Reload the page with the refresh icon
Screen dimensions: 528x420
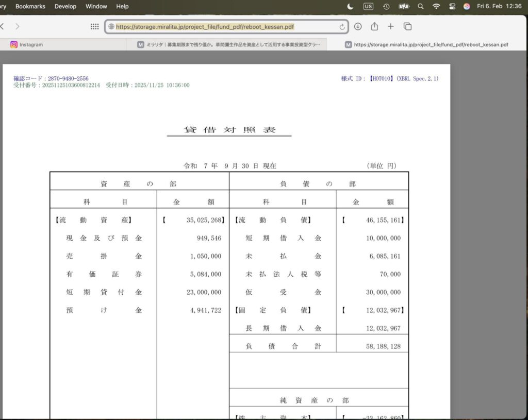pyautogui.click(x=342, y=27)
